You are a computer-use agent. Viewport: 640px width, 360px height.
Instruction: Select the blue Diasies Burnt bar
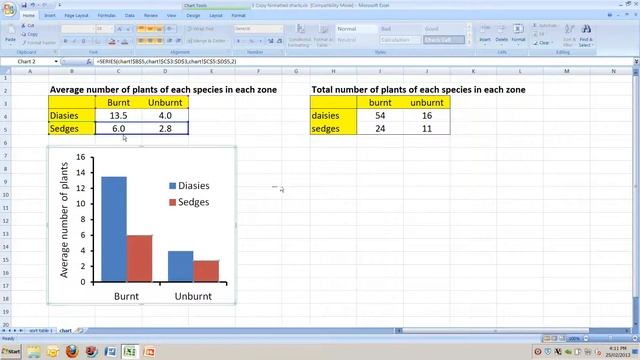[x=114, y=229]
